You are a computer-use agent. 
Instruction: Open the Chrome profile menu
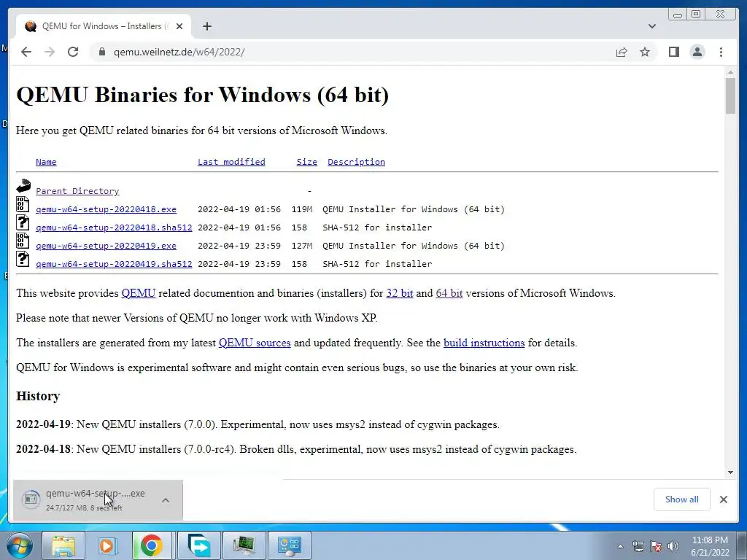(697, 52)
